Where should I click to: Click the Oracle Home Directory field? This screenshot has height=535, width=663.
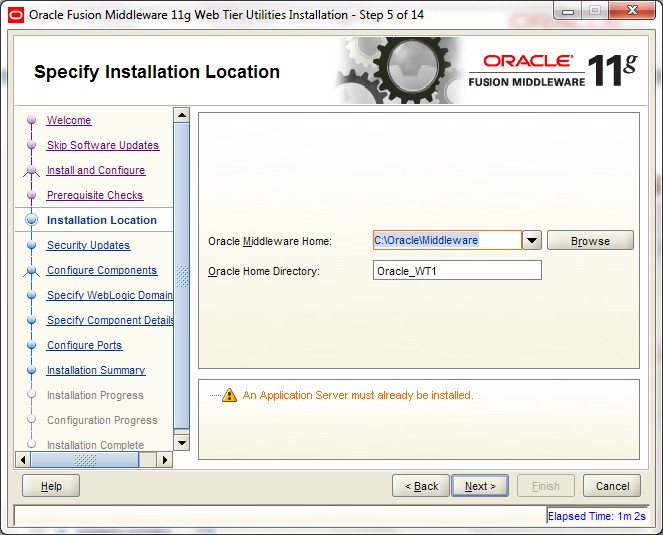[457, 270]
